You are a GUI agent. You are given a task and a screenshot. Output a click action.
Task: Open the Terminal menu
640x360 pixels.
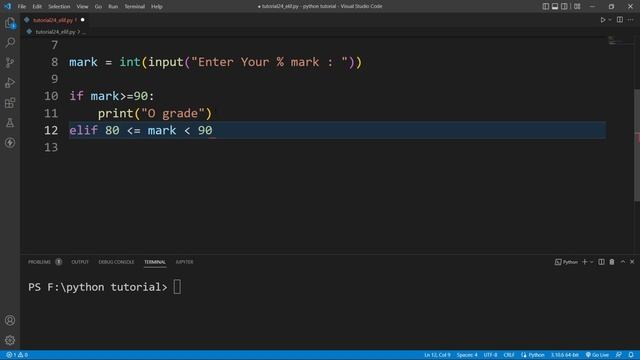[135, 7]
